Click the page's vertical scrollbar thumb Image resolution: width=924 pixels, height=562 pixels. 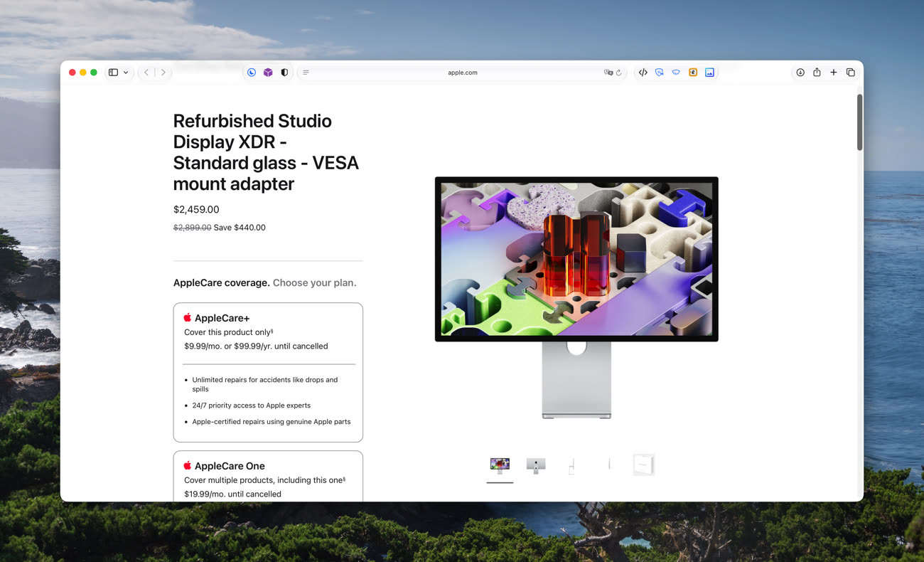[x=859, y=122]
